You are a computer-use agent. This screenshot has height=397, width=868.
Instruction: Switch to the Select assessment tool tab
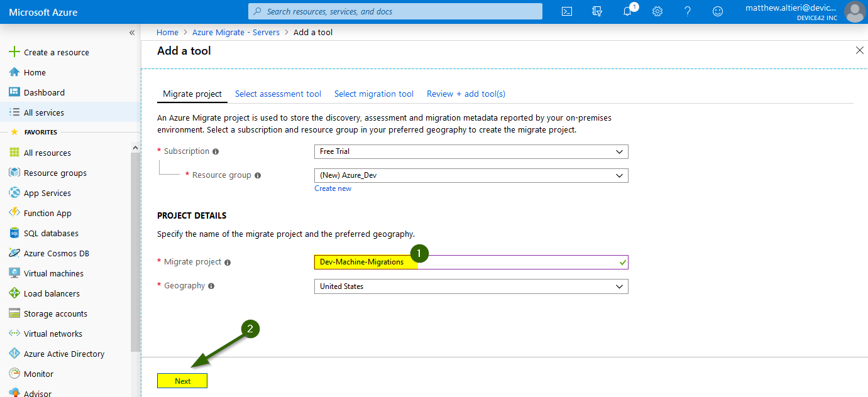click(x=278, y=94)
